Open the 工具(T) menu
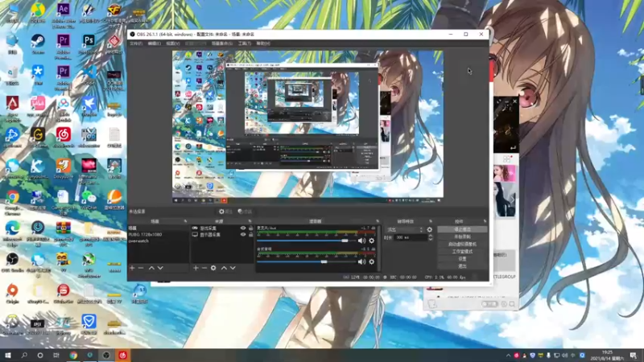The height and width of the screenshot is (362, 644). tap(245, 43)
